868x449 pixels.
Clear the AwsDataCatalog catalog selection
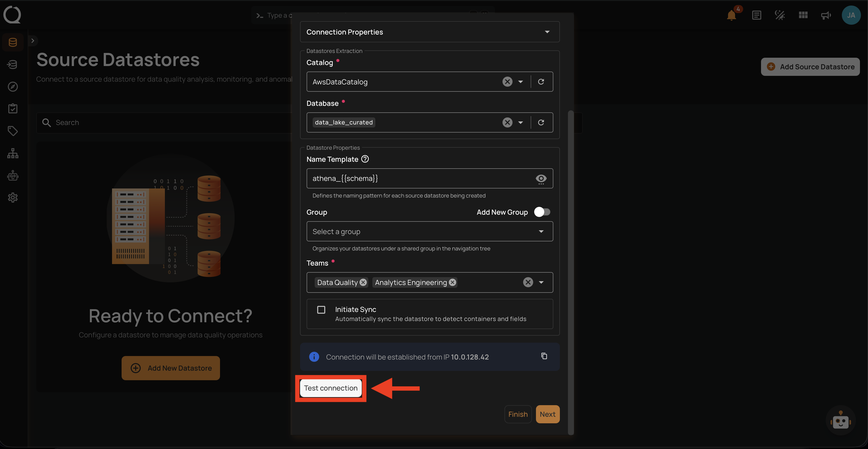508,82
